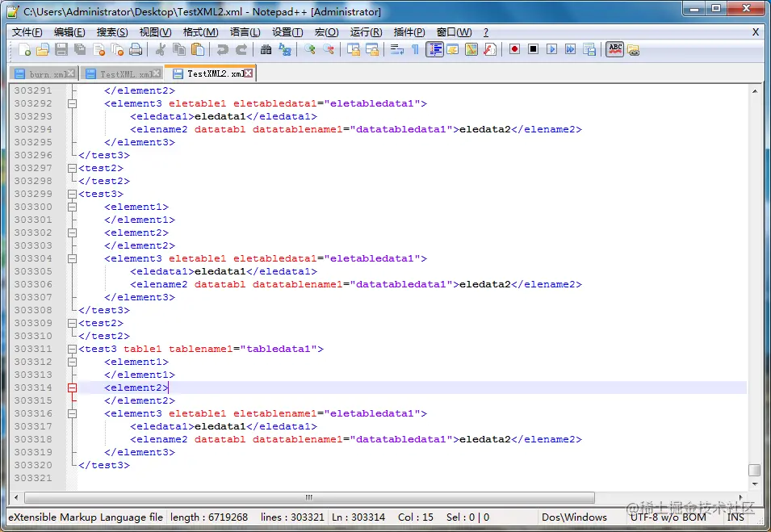Zoom out with the magnifier minus icon
Viewport: 771px width, 532px height.
click(329, 50)
